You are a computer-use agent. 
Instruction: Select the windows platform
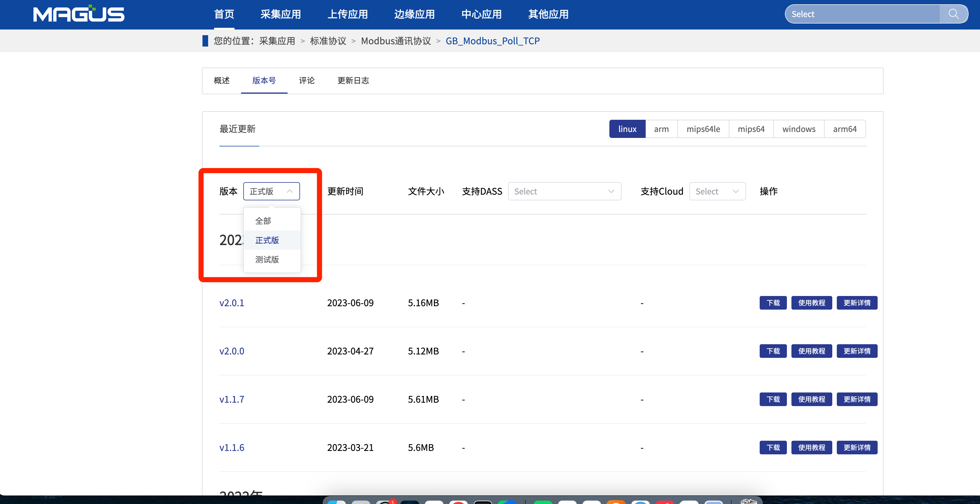point(799,129)
